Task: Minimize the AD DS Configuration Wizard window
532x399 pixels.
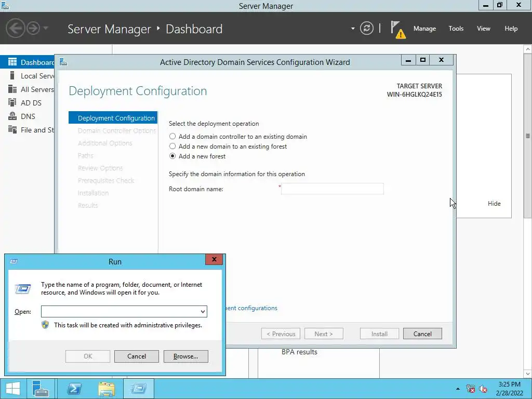Action: [x=408, y=60]
